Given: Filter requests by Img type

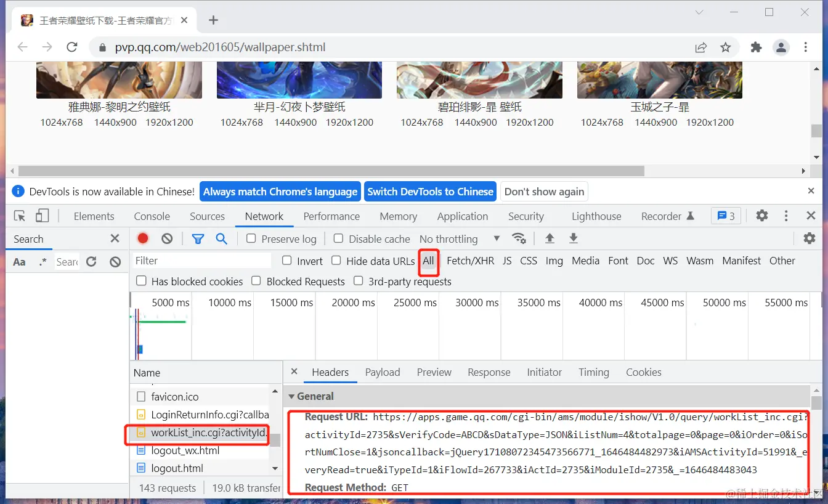Looking at the screenshot, I should click(554, 261).
